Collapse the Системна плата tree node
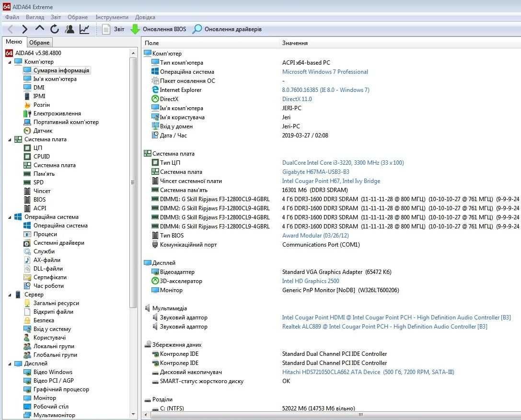Screen dimensions: 521x420 10,140
